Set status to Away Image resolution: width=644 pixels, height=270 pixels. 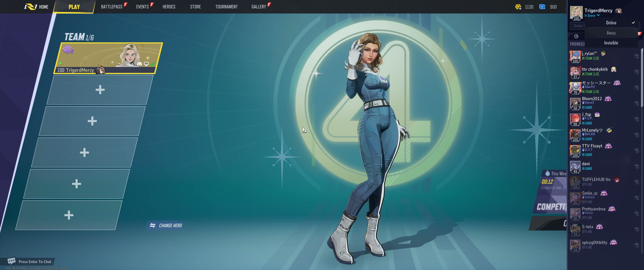611,33
